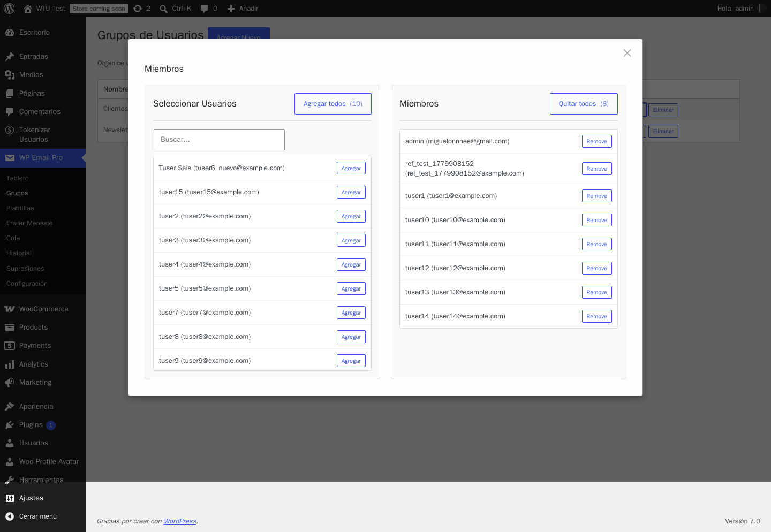The height and width of the screenshot is (532, 771).
Task: Remove tuser13 from members
Action: [597, 292]
